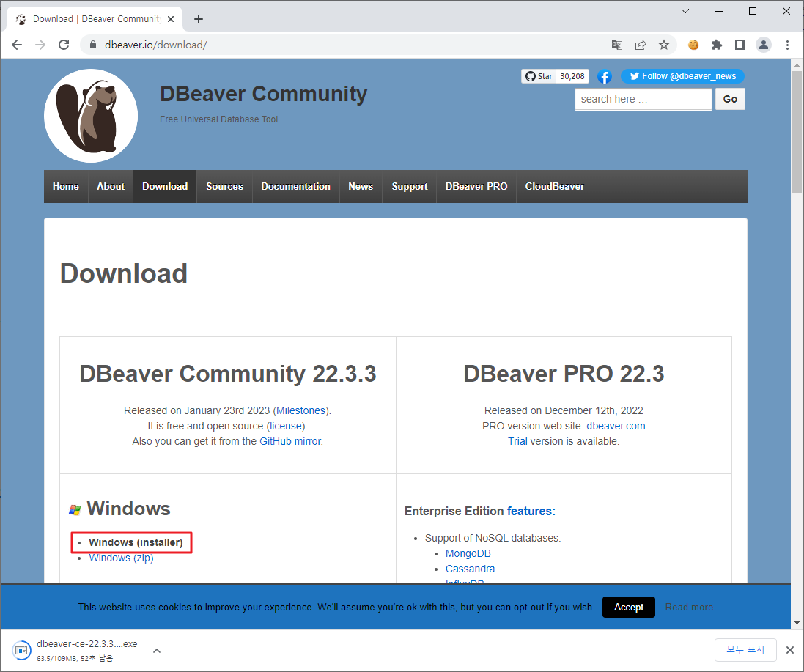Go back using the browser back arrow

point(17,45)
